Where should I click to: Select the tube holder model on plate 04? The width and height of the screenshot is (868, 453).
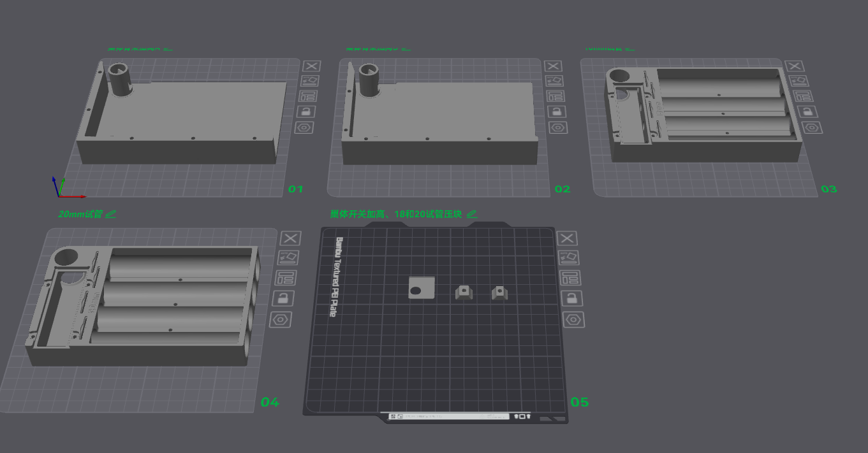pyautogui.click(x=143, y=306)
